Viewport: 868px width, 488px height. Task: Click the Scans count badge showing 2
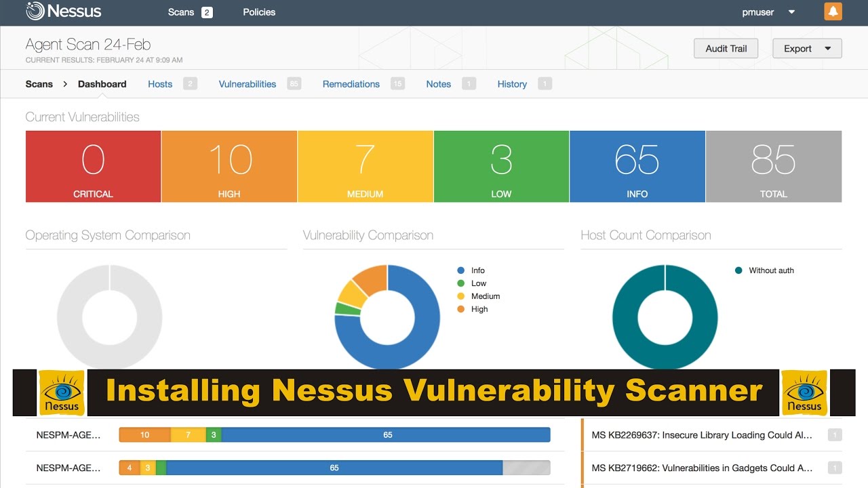pos(207,12)
